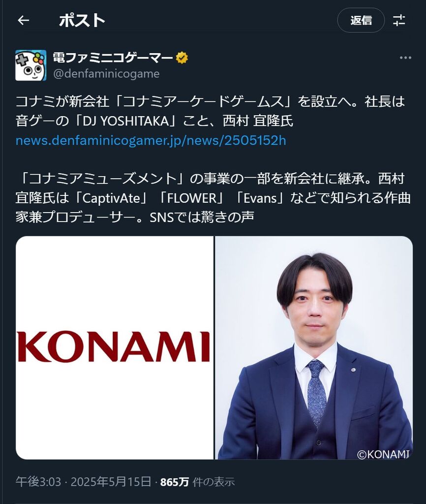Click the post date 2025年5月15日
Screen dimensions: 426x504
click(x=111, y=482)
